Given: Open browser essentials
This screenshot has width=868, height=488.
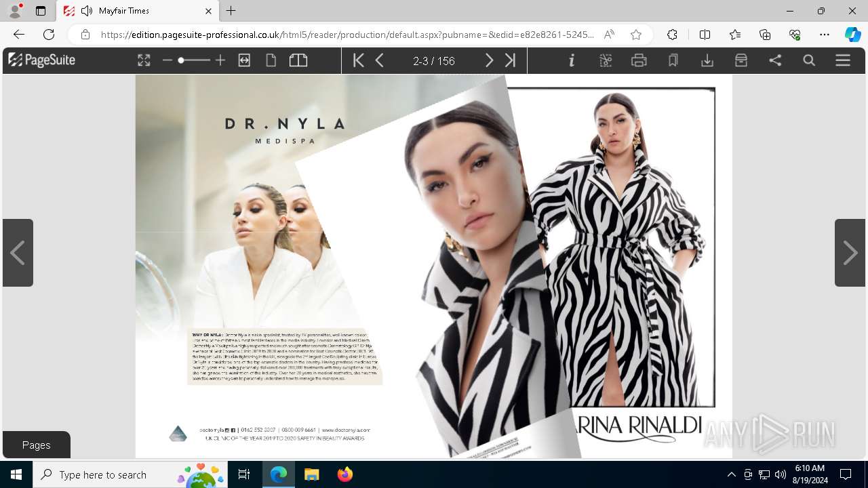Looking at the screenshot, I should (x=795, y=35).
